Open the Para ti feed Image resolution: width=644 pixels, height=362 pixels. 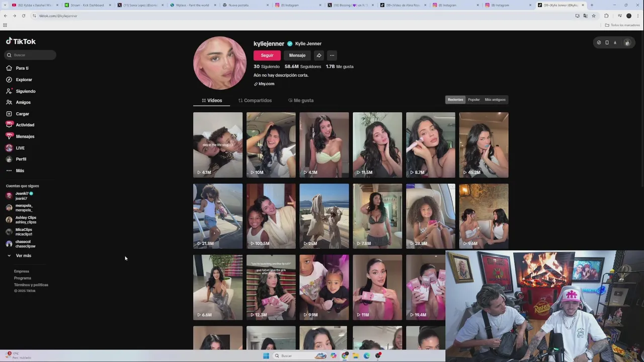pyautogui.click(x=18, y=68)
